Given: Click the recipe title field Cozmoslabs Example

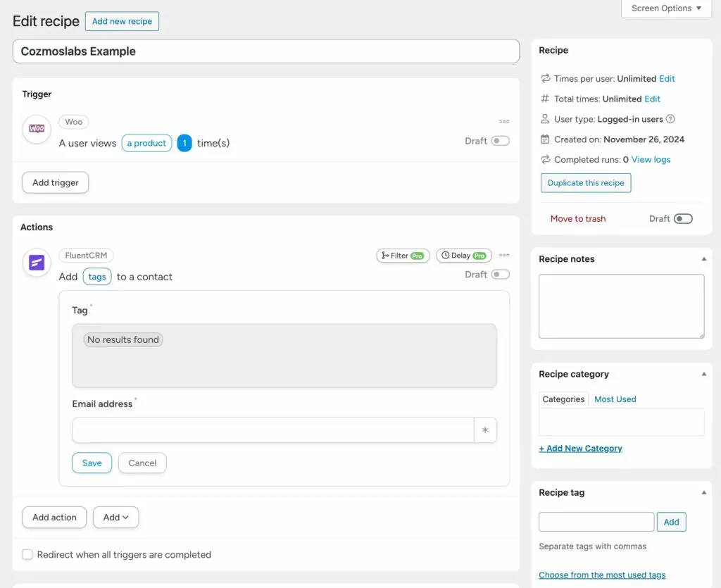Looking at the screenshot, I should pyautogui.click(x=265, y=51).
